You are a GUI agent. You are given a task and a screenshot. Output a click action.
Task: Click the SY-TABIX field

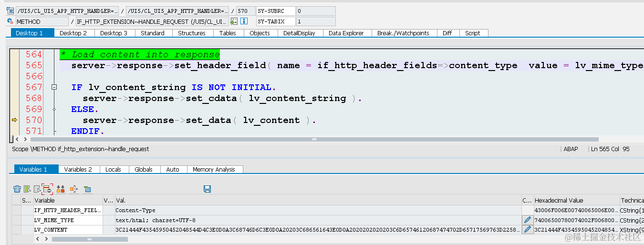(x=275, y=21)
